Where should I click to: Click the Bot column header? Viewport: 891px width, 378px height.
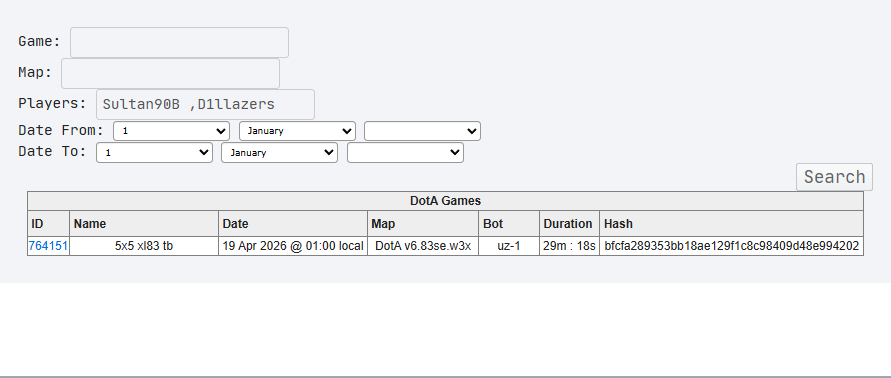[x=509, y=224]
